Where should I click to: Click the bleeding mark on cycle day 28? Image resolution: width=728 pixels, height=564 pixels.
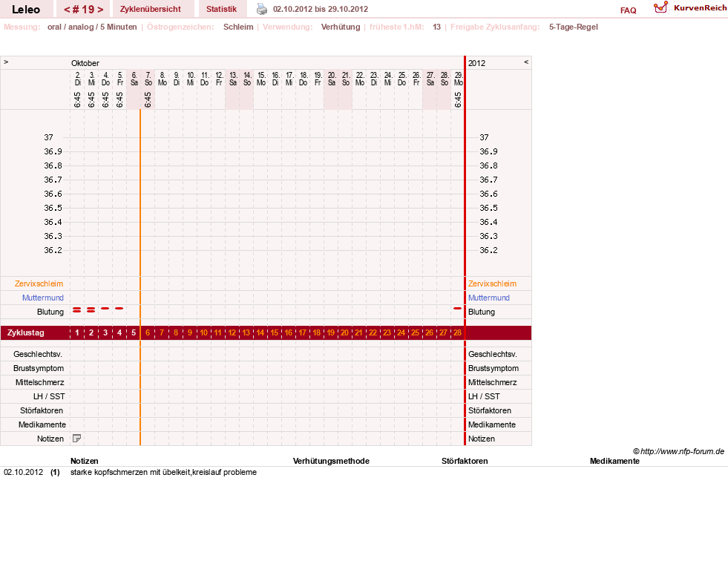click(457, 308)
